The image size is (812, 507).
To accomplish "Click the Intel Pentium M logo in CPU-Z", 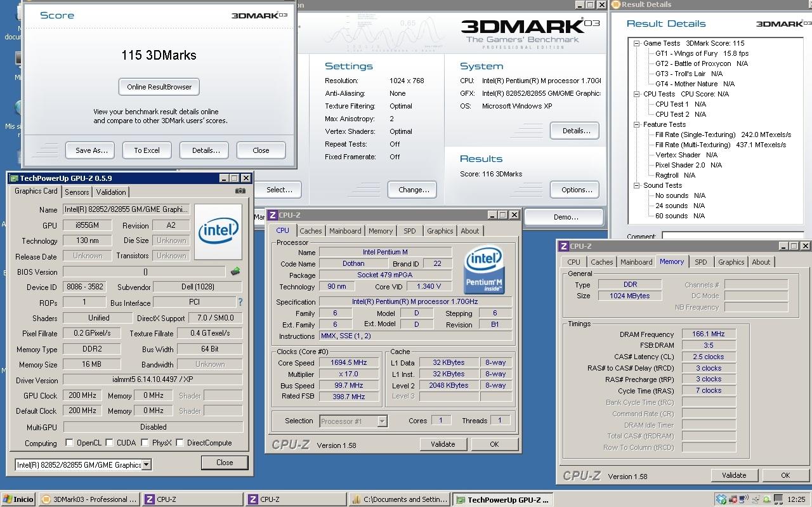I will click(485, 271).
